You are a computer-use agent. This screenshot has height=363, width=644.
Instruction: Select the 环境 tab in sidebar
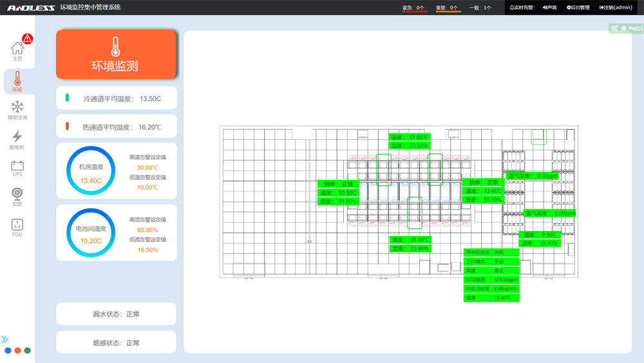[17, 81]
